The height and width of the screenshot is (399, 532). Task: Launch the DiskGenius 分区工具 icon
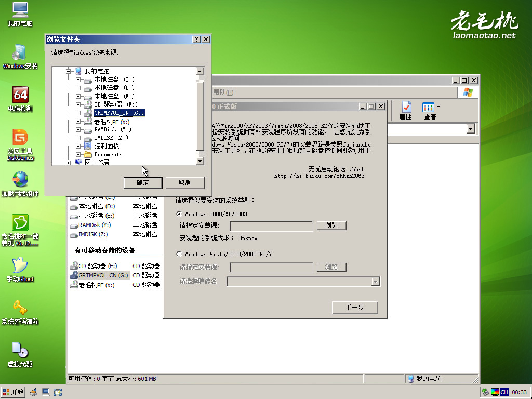[x=20, y=144]
